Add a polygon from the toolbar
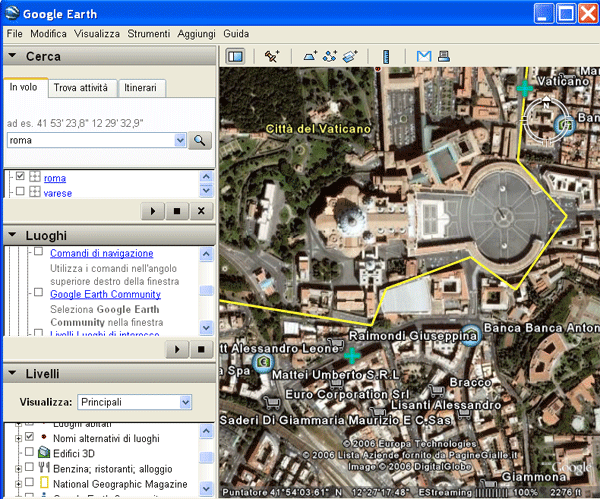Viewport: 600px width, 499px height. click(x=310, y=56)
